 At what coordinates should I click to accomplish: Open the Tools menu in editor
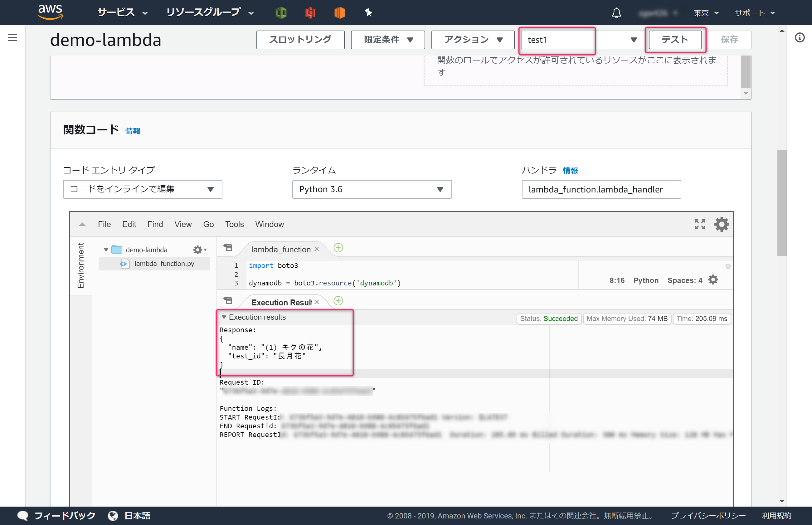pos(234,224)
